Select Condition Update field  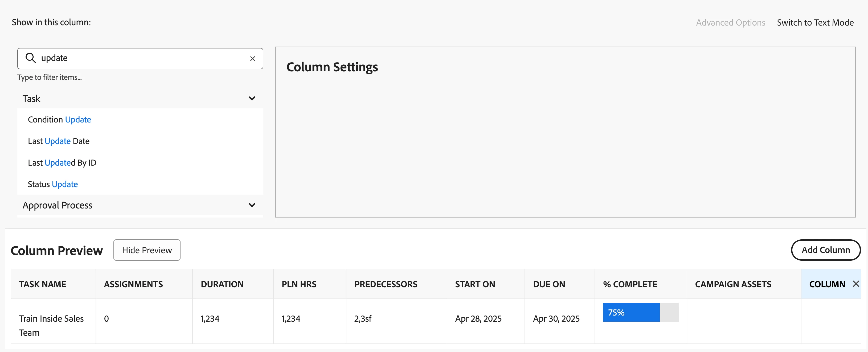(59, 120)
